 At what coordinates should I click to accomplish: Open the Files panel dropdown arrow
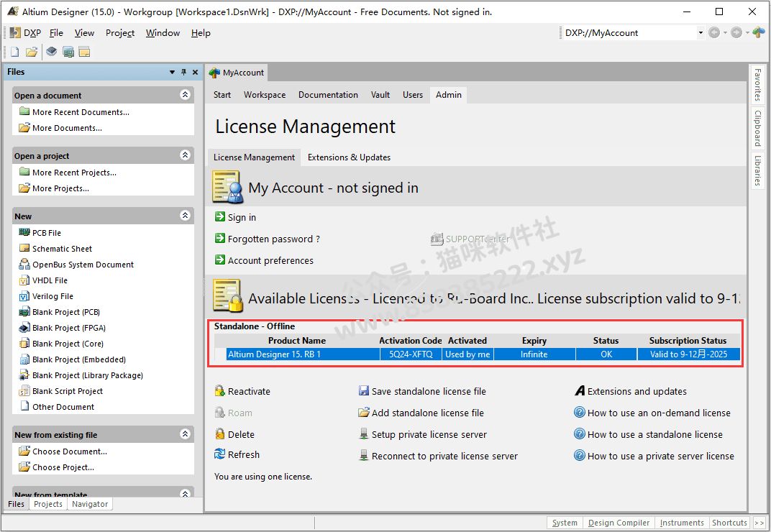[x=172, y=73]
